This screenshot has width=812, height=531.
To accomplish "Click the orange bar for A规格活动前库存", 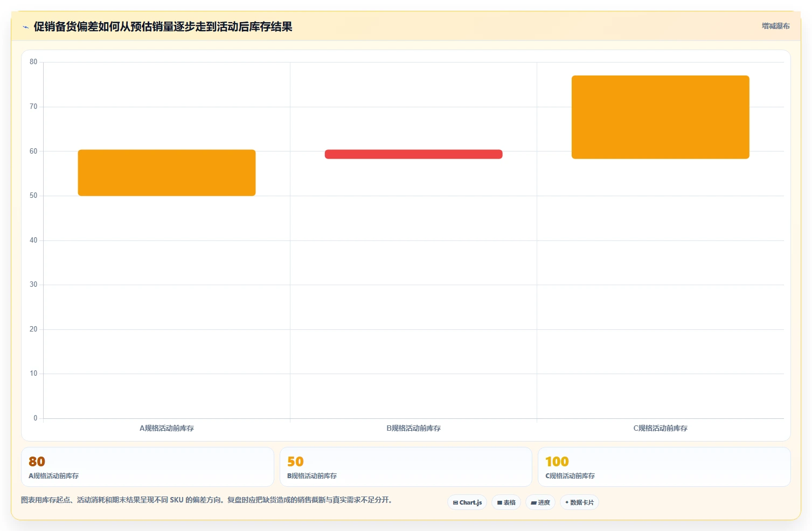I will [x=166, y=173].
